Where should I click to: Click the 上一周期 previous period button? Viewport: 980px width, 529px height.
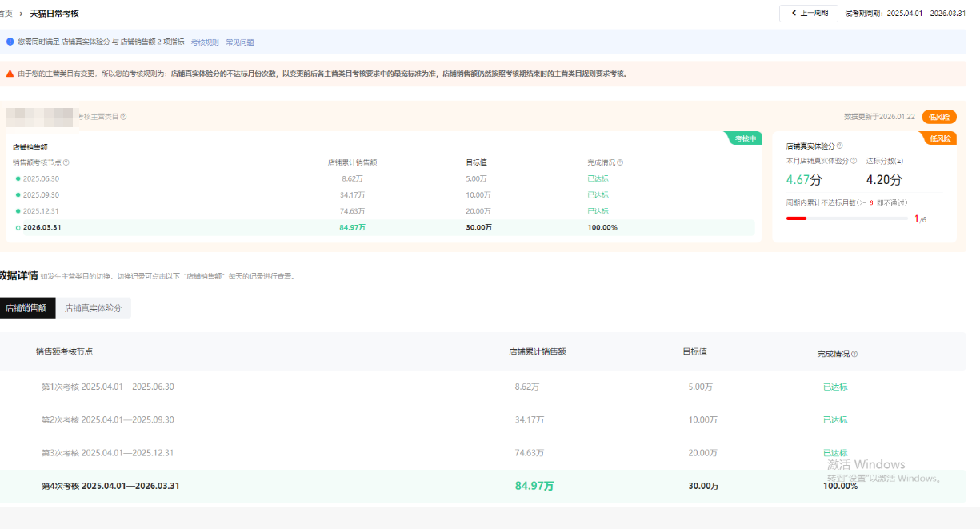pyautogui.click(x=808, y=14)
